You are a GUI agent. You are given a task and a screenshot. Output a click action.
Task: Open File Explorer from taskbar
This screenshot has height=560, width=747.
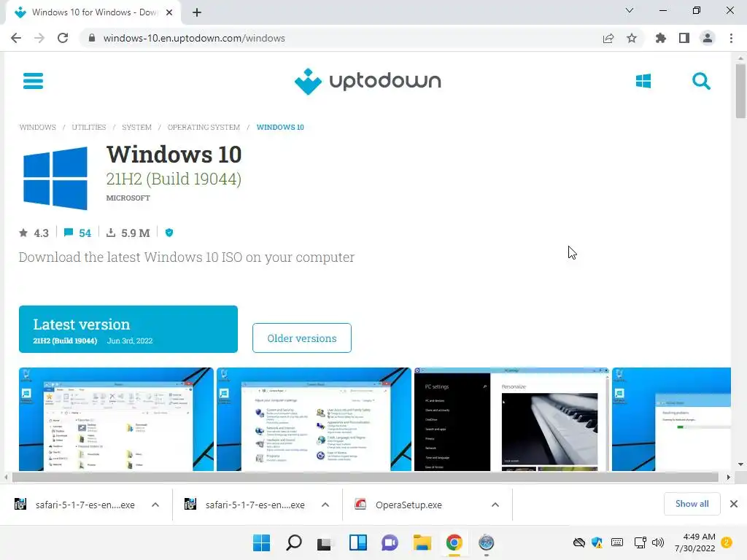[422, 542]
